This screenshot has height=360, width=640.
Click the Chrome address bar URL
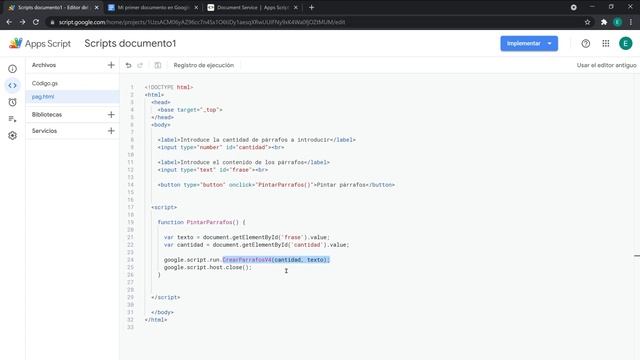(x=202, y=22)
